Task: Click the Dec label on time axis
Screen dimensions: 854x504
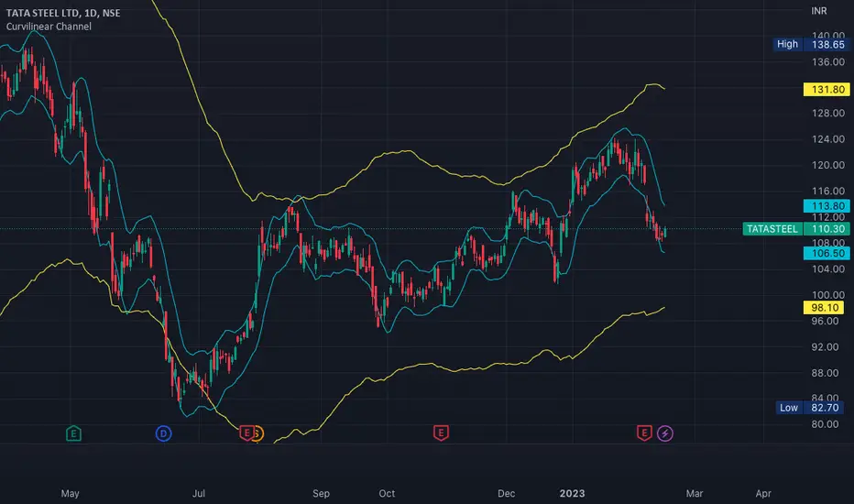Action: 507,494
